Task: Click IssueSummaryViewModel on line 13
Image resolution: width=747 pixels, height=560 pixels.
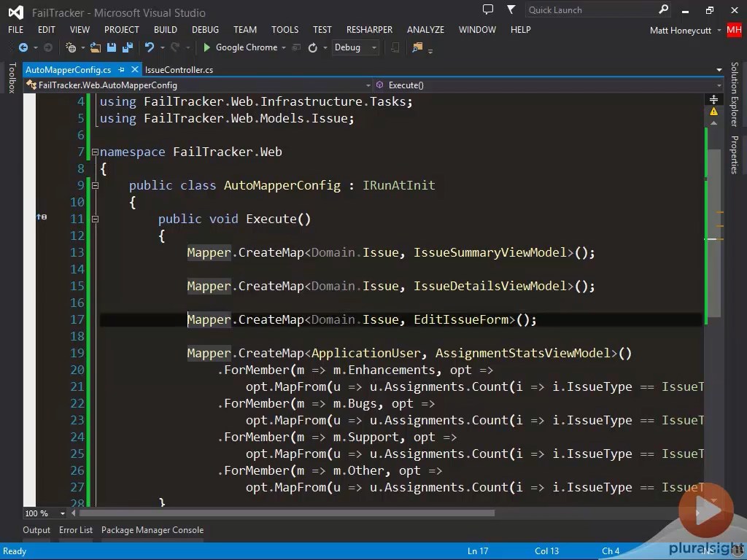Action: pos(490,252)
